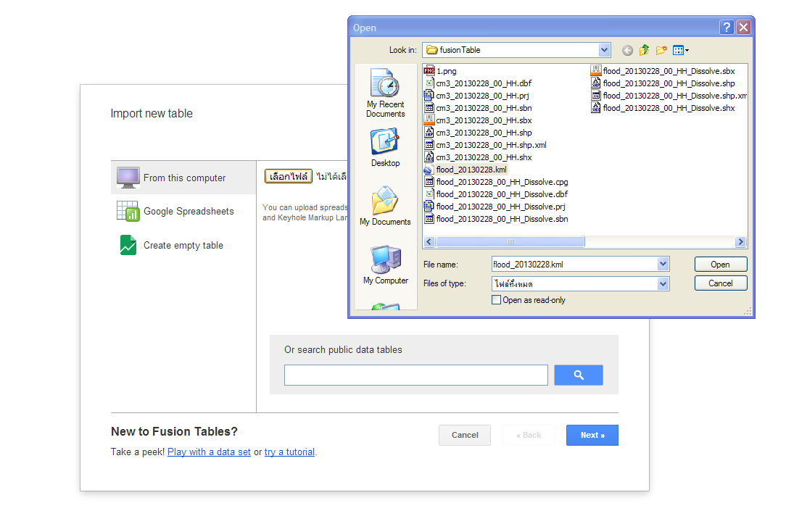
Task: Select file cm3_20130228_00_HH.prj
Action: [476, 96]
